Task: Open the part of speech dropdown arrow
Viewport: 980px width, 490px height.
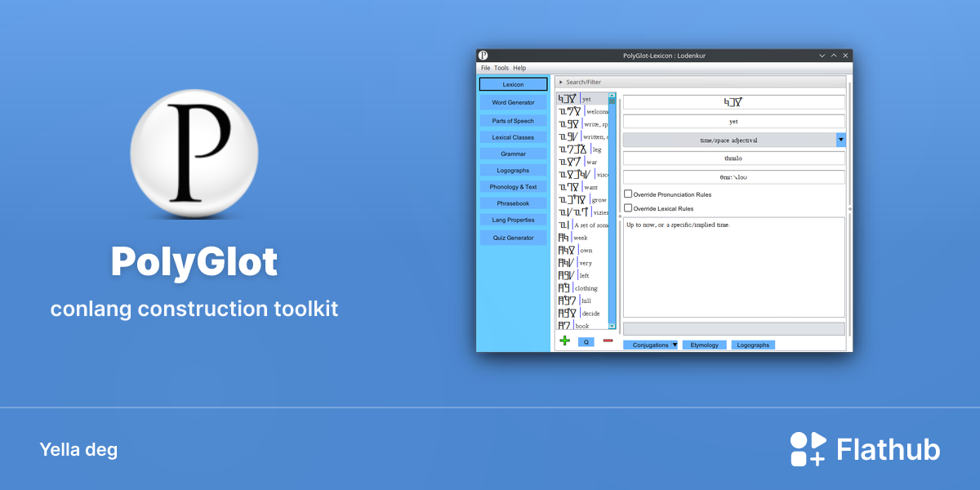Action: (x=840, y=140)
